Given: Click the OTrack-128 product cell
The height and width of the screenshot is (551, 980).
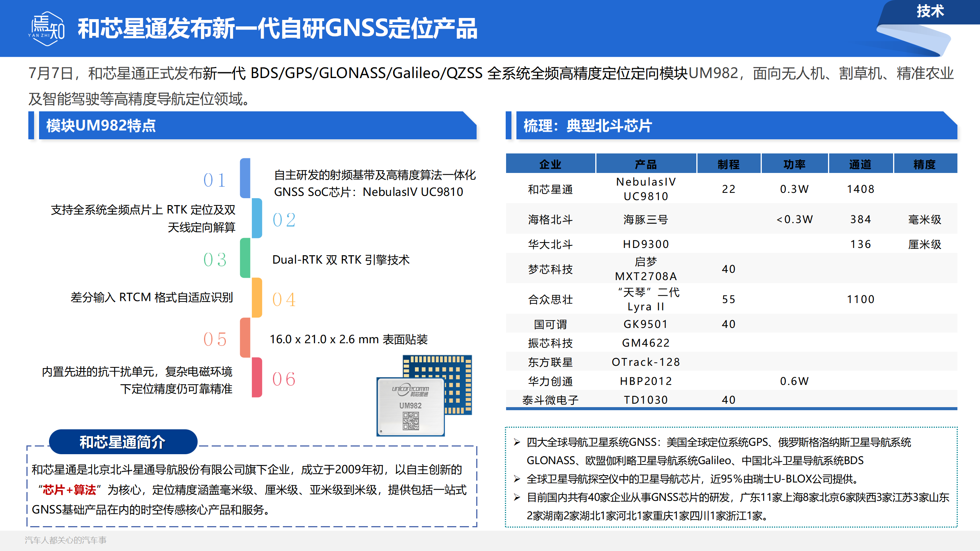Looking at the screenshot, I should 646,362.
